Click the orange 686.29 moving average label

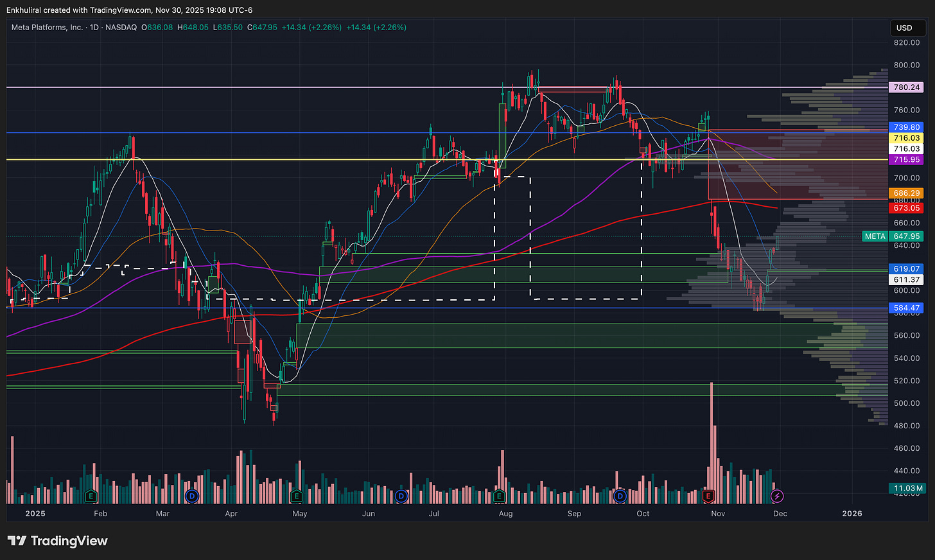[x=906, y=193]
